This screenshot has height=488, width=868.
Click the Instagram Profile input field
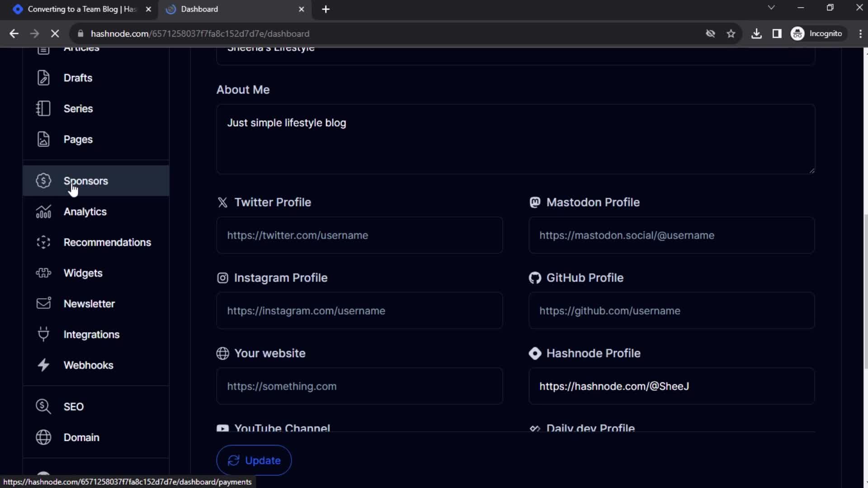359,310
